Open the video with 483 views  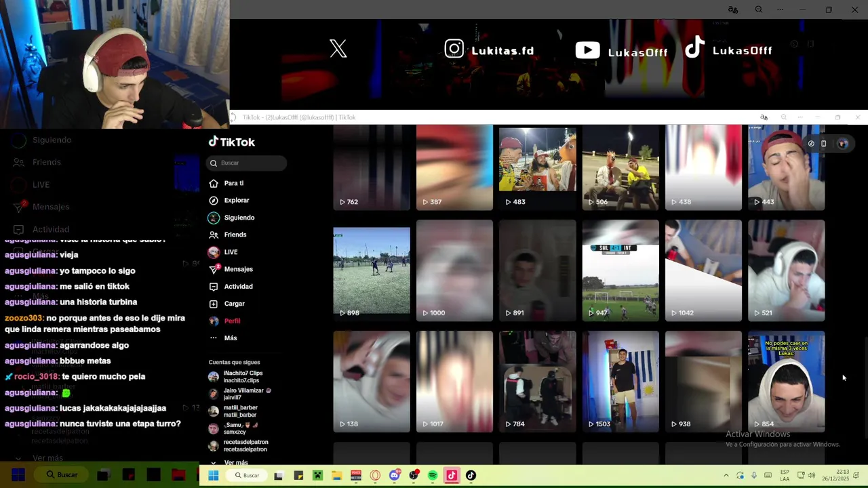pyautogui.click(x=537, y=167)
